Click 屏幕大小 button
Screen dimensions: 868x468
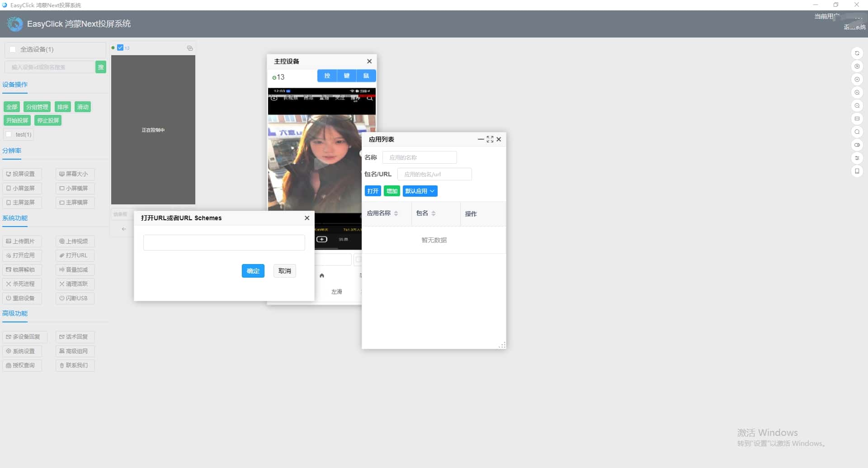pos(75,174)
